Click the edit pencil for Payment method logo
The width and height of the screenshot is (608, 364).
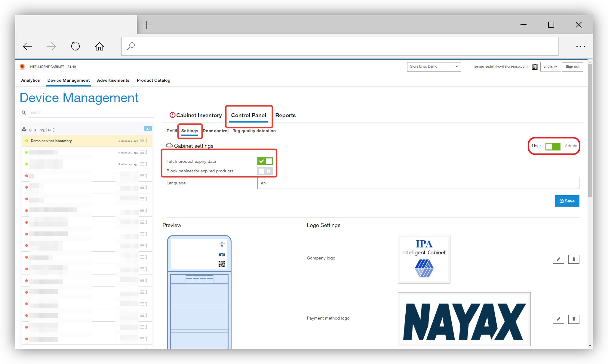[558, 319]
